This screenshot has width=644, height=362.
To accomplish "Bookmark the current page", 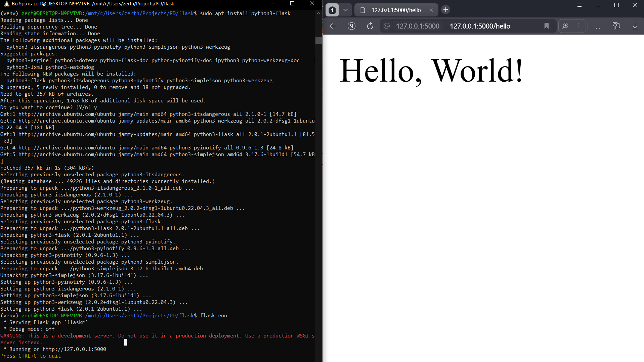I will tap(547, 26).
